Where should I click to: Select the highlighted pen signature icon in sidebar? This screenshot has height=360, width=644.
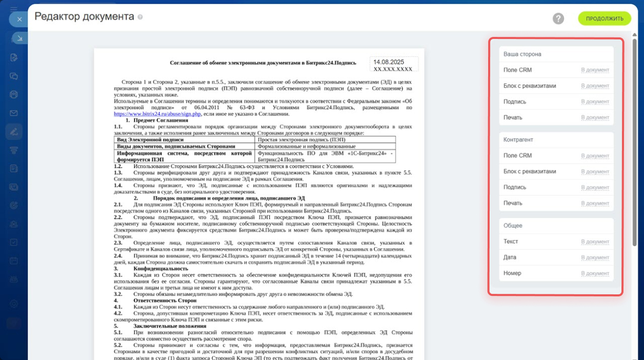14,132
